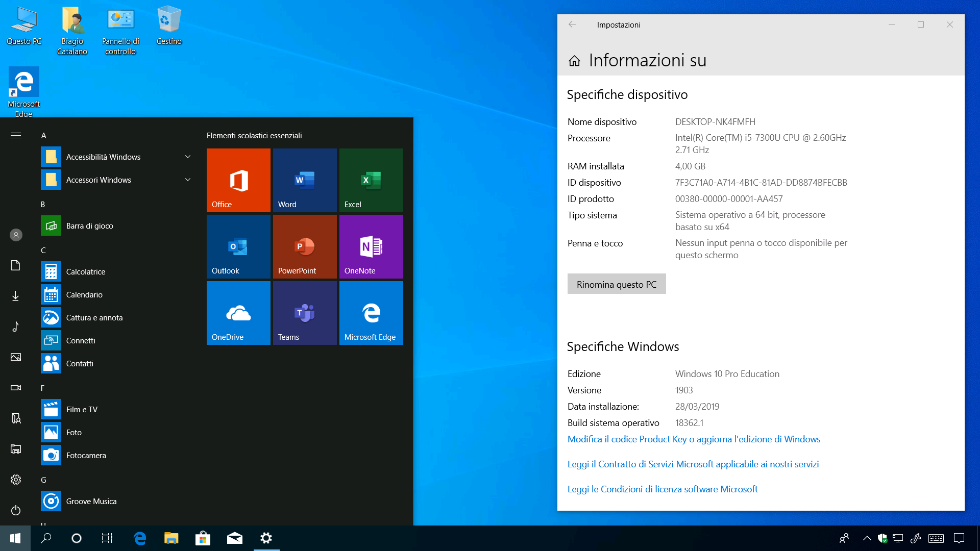Viewport: 980px width, 551px height.
Task: Open File Explorer on taskbar
Action: (171, 538)
